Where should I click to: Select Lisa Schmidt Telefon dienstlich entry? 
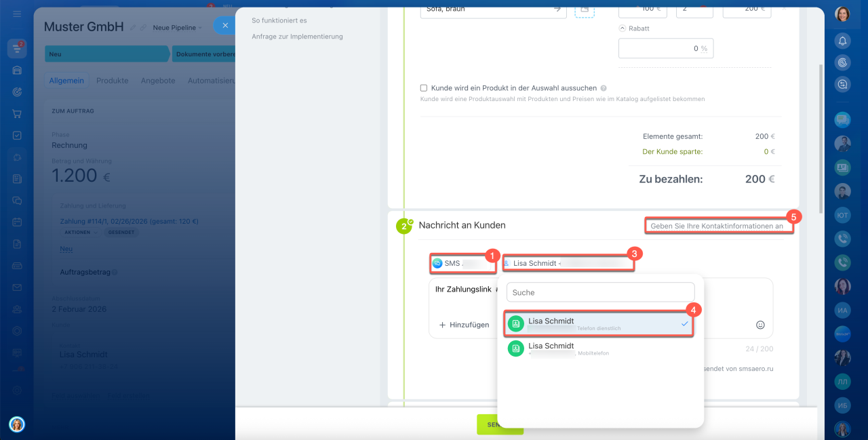coord(599,324)
